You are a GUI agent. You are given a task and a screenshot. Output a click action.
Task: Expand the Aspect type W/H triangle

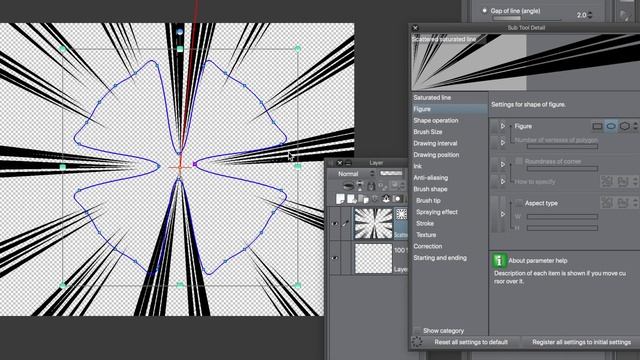click(x=503, y=214)
